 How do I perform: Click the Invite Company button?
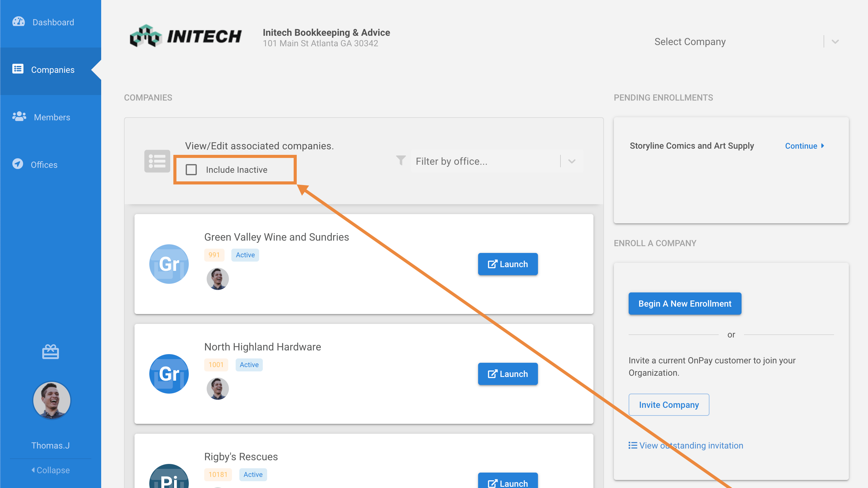pyautogui.click(x=669, y=405)
